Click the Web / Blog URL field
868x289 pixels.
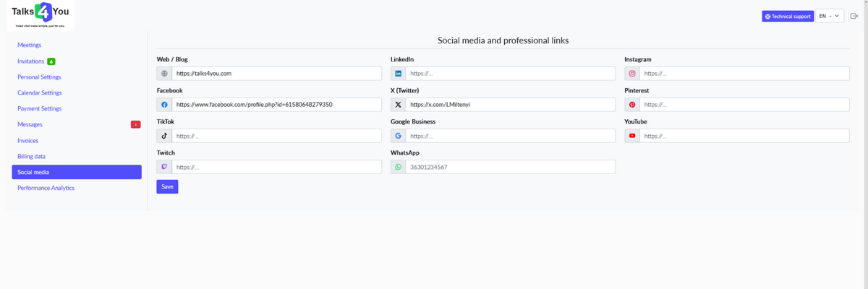(x=276, y=74)
